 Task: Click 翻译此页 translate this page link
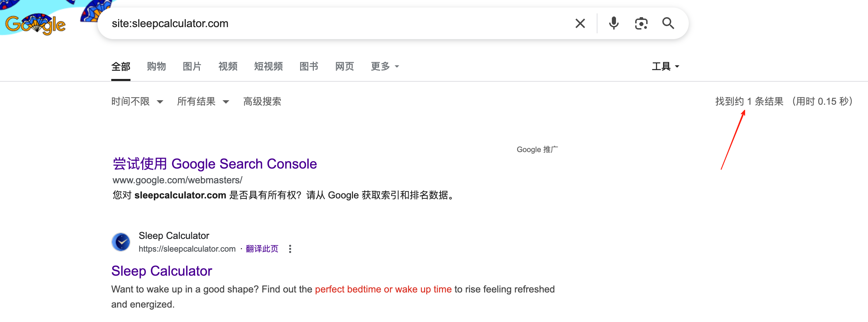pos(262,249)
